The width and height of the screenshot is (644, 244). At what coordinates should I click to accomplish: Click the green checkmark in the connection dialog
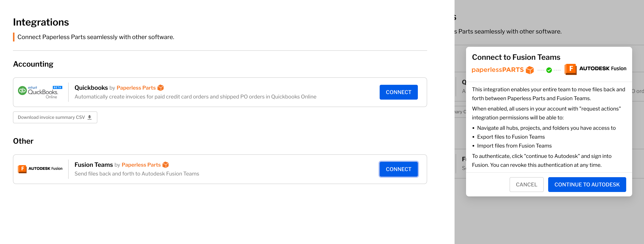(x=549, y=70)
